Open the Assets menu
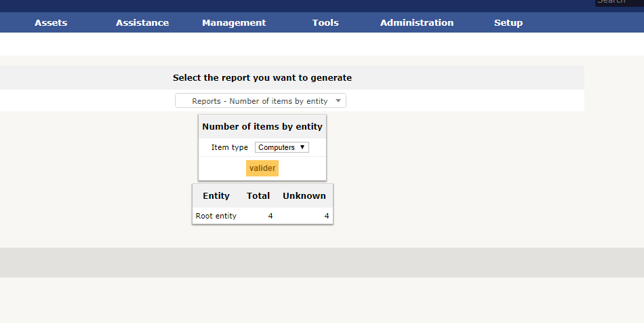The image size is (644, 323). [x=51, y=22]
